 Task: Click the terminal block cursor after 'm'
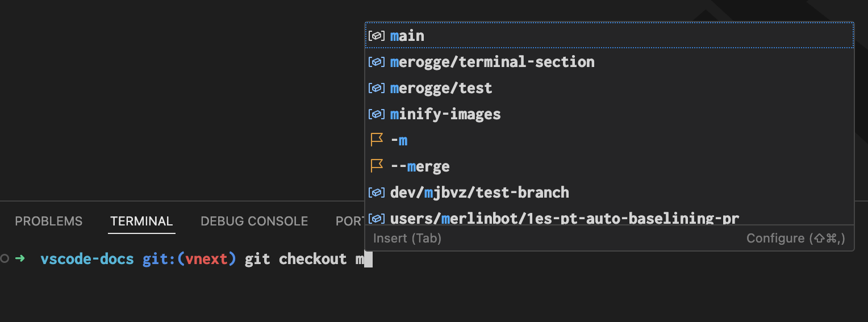click(x=368, y=260)
